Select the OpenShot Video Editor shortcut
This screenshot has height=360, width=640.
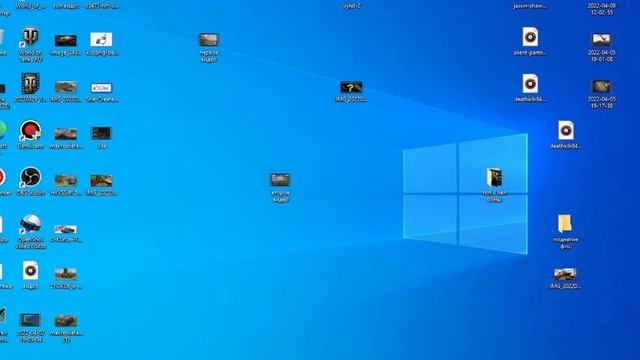point(30,231)
